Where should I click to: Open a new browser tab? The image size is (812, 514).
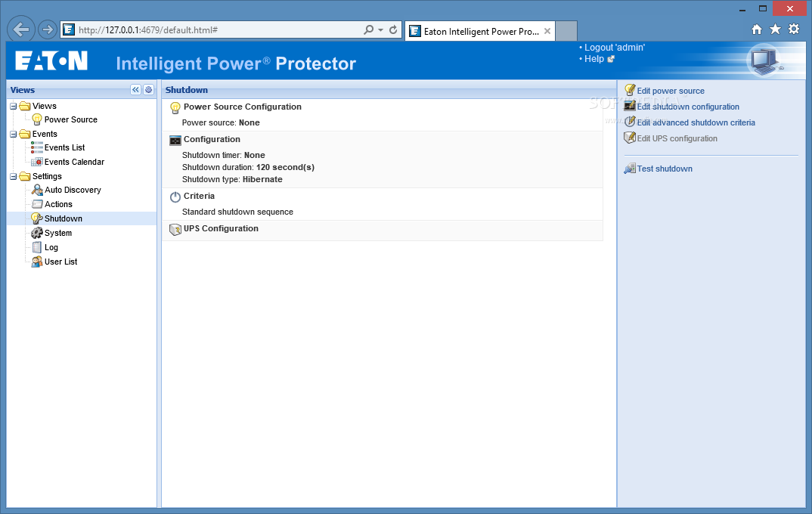pyautogui.click(x=566, y=31)
